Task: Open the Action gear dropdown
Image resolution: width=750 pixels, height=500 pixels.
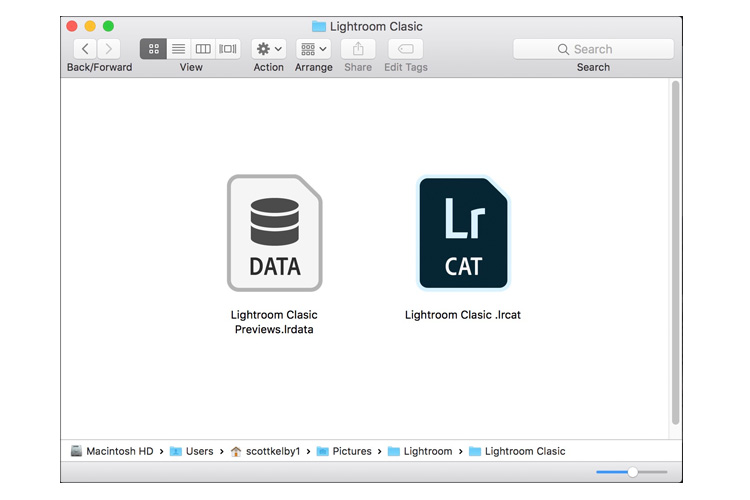Action: tap(269, 49)
